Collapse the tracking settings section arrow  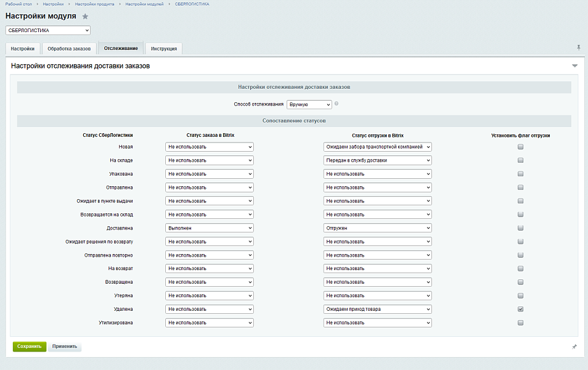coord(574,65)
